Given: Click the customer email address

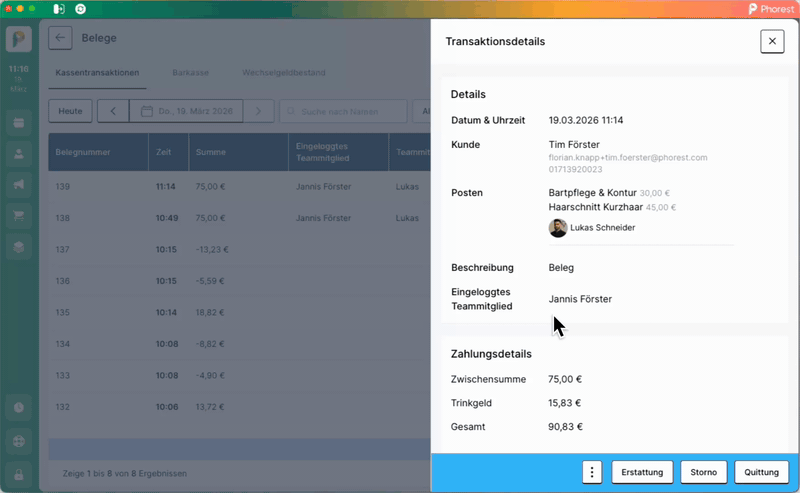Looking at the screenshot, I should (x=628, y=158).
